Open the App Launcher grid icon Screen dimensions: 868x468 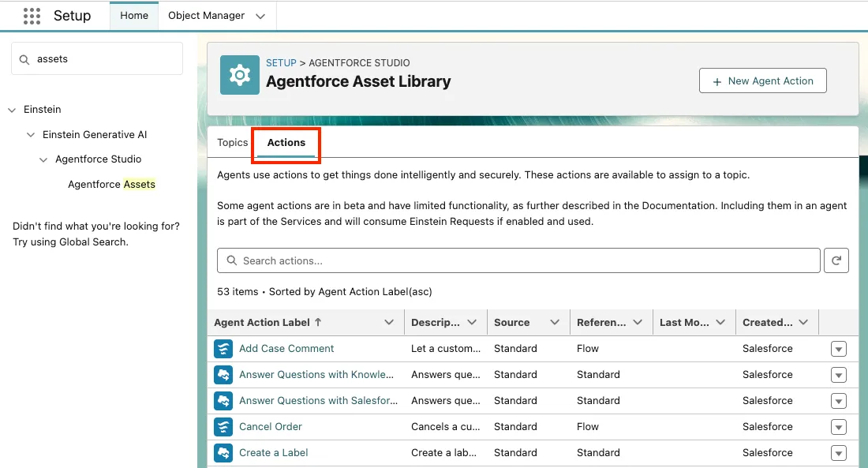(32, 16)
